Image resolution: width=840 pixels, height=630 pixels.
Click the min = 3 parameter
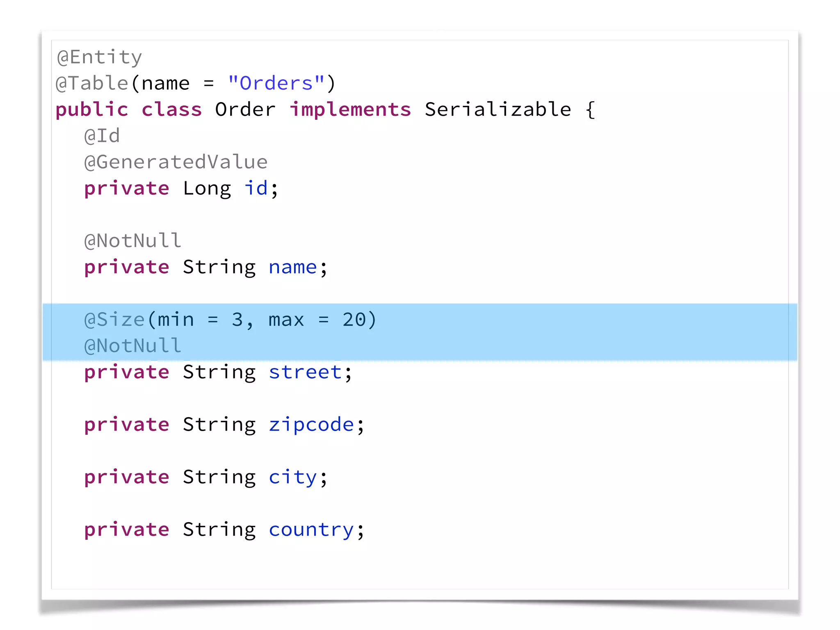(x=201, y=320)
